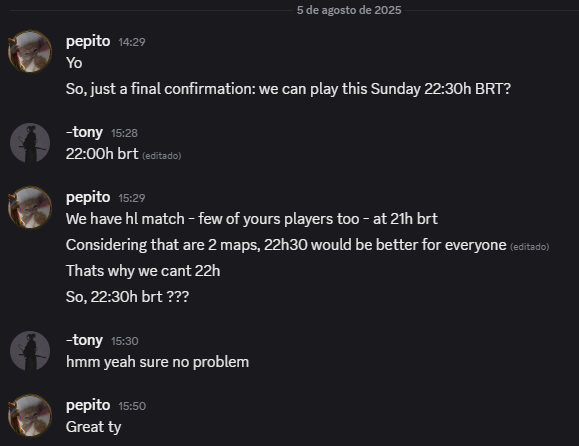Image resolution: width=579 pixels, height=446 pixels.
Task: Click the message 'Thats why we cant 22h'
Action: click(x=143, y=271)
